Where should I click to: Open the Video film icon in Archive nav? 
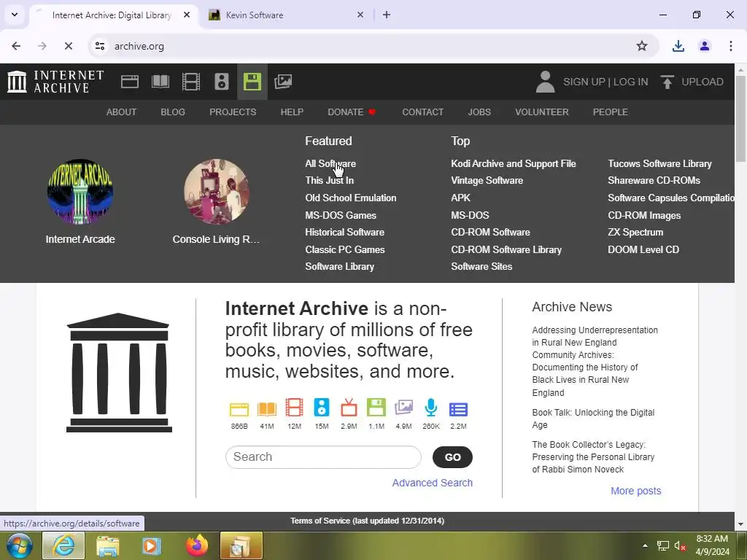coord(191,82)
